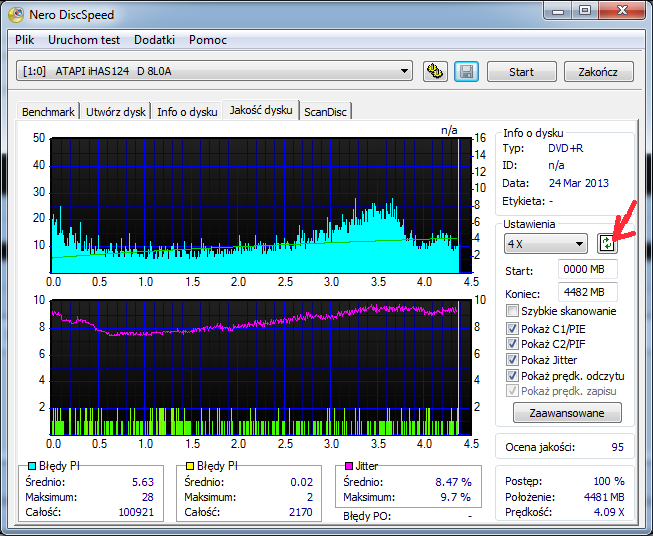
Task: Click the Postęp 100 % value
Action: 608,481
